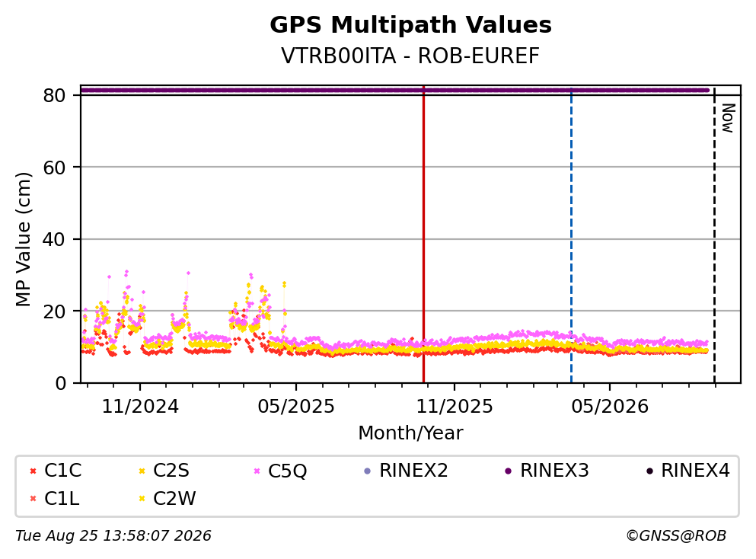The image size is (756, 559).
Task: Click the red vertical event line
Action: pos(423,235)
